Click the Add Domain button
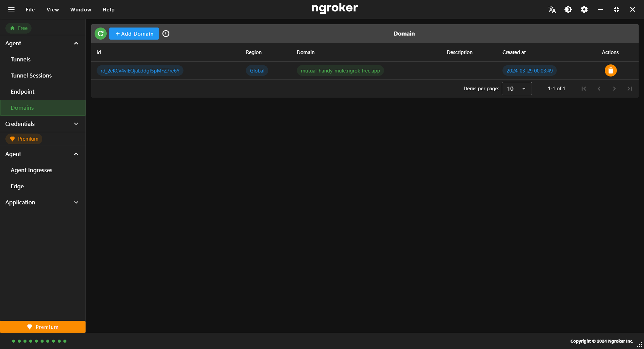644x349 pixels. click(134, 34)
